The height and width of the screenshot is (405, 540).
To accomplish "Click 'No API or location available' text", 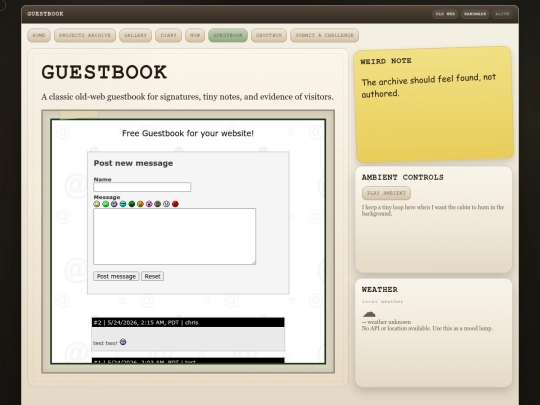I will pos(427,328).
